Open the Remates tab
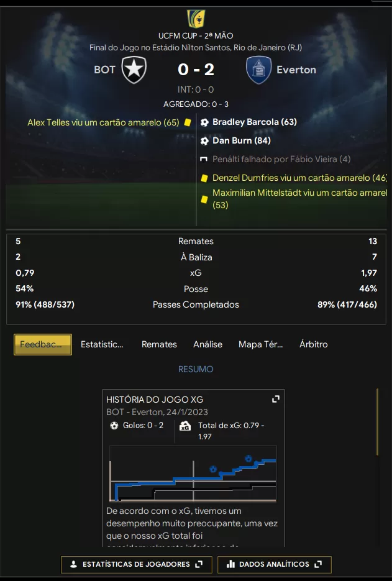 click(159, 344)
